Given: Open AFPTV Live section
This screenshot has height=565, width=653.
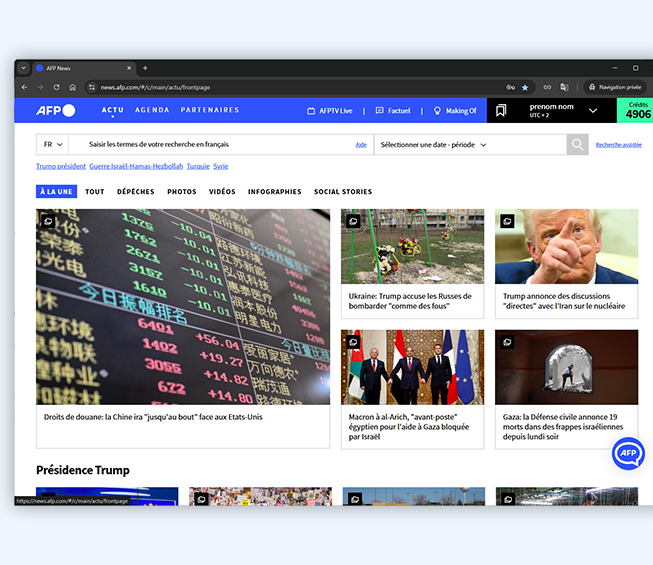Looking at the screenshot, I should tap(330, 111).
